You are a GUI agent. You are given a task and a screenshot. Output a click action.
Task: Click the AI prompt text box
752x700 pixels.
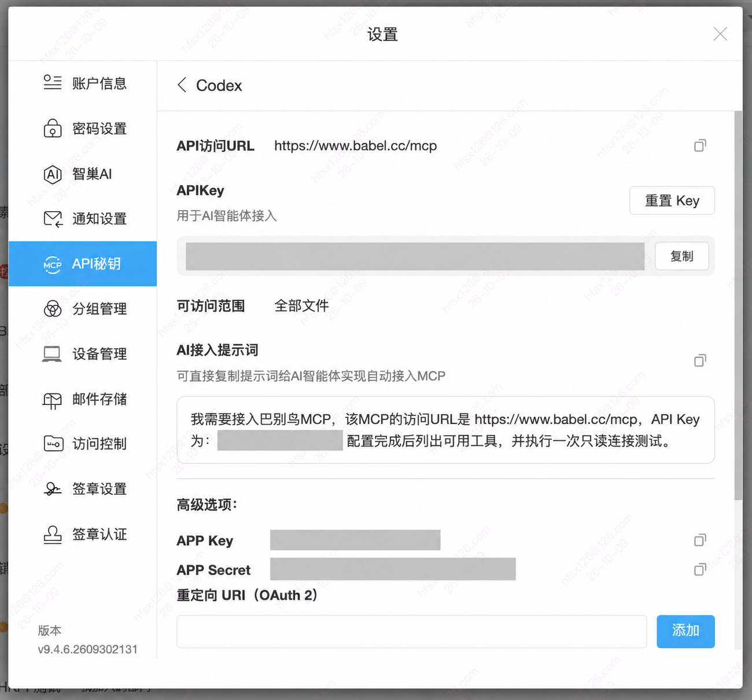445,430
